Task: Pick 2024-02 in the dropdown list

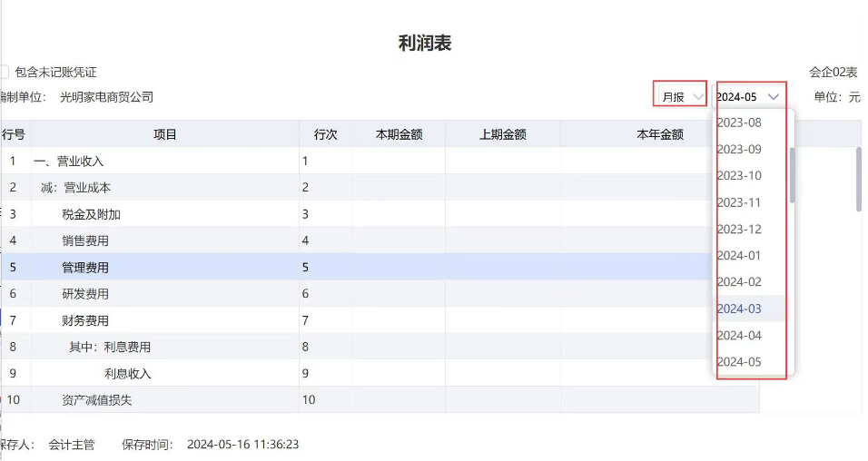Action: (x=739, y=282)
